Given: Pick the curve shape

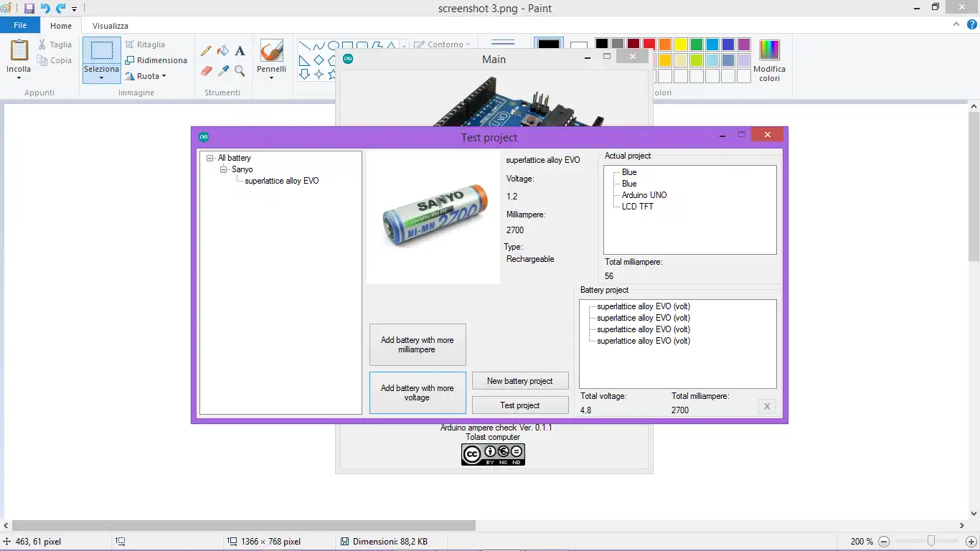Looking at the screenshot, I should [319, 44].
